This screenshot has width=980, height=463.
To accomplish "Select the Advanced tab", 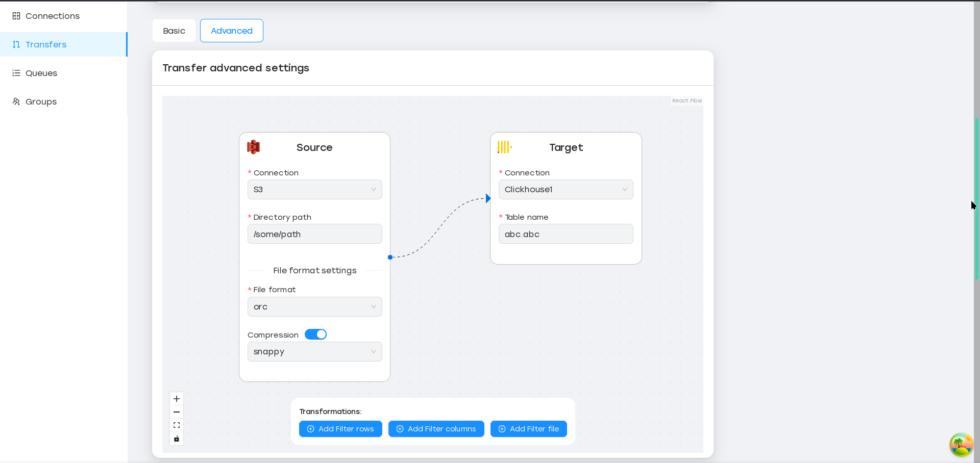I will (232, 31).
